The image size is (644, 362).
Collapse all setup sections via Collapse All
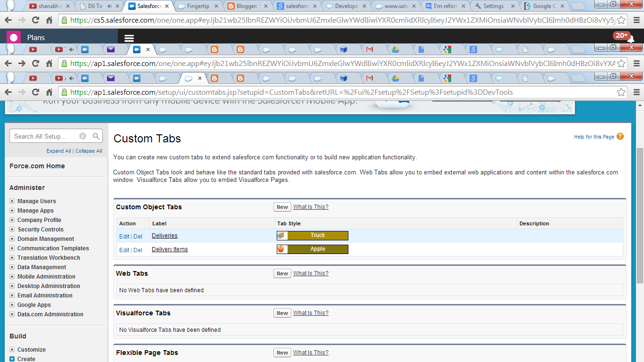click(89, 151)
